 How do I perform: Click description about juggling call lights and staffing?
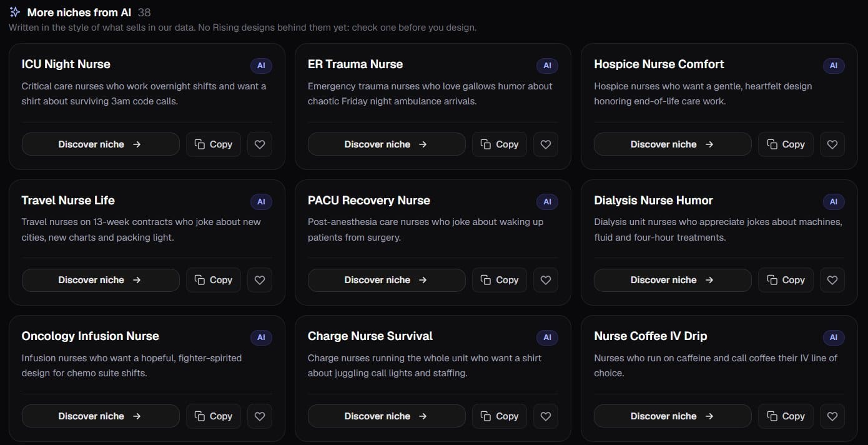425,366
